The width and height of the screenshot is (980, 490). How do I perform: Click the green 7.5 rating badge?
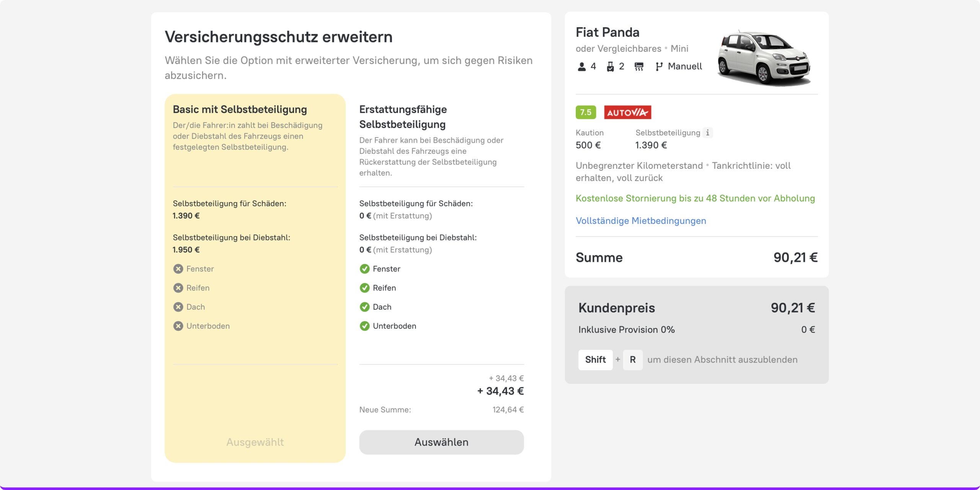586,112
